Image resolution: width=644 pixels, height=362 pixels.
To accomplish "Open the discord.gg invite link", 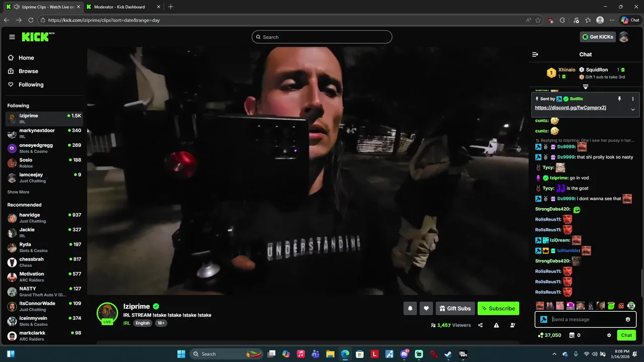I will (570, 108).
